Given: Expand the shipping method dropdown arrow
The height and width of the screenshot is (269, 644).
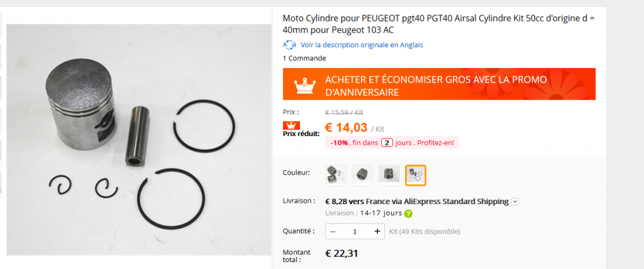Looking at the screenshot, I should coord(516,202).
